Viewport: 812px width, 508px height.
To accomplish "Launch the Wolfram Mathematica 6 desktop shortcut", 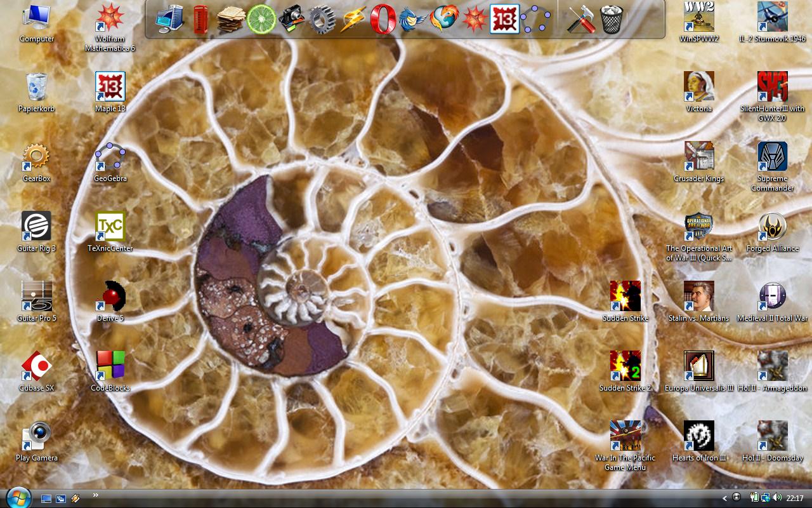I will 110,28.
